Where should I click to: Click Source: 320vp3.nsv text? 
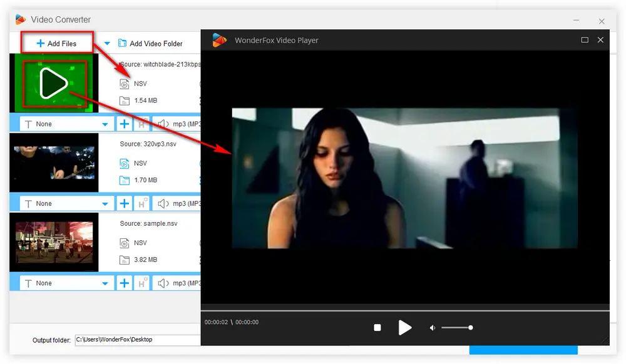click(148, 144)
